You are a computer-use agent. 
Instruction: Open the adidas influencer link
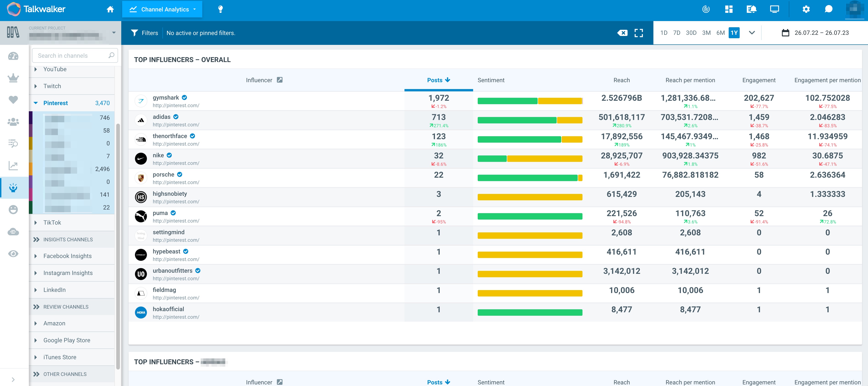point(161,117)
